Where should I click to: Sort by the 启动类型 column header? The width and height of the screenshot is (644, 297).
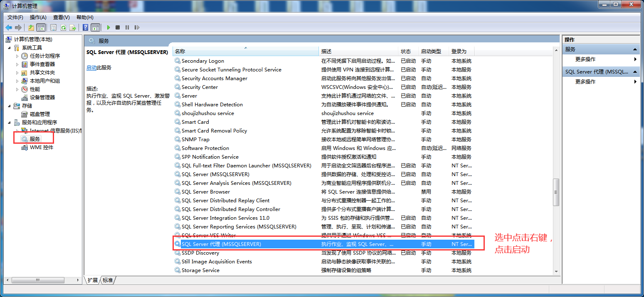(x=434, y=51)
